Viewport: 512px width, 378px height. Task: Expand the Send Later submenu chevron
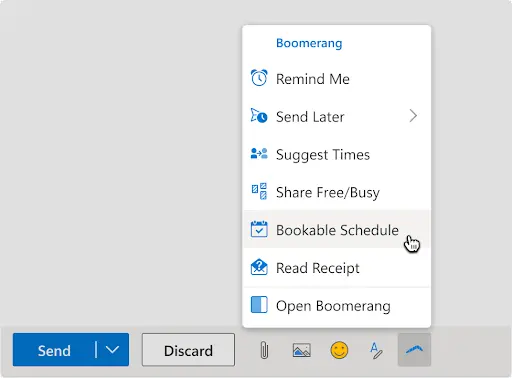pos(413,116)
